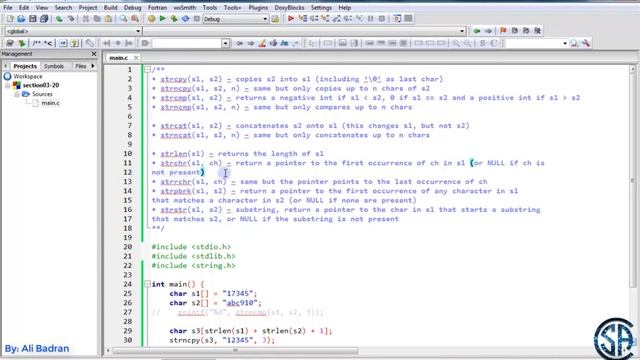The width and height of the screenshot is (640, 360).
Task: Start debugging with the red arrow icon
Action: (x=291, y=19)
